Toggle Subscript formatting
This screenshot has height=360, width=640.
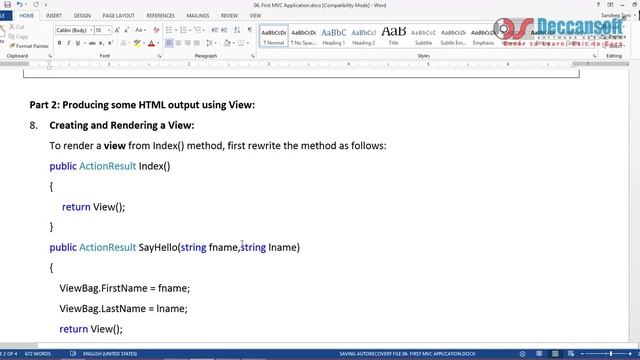click(101, 43)
